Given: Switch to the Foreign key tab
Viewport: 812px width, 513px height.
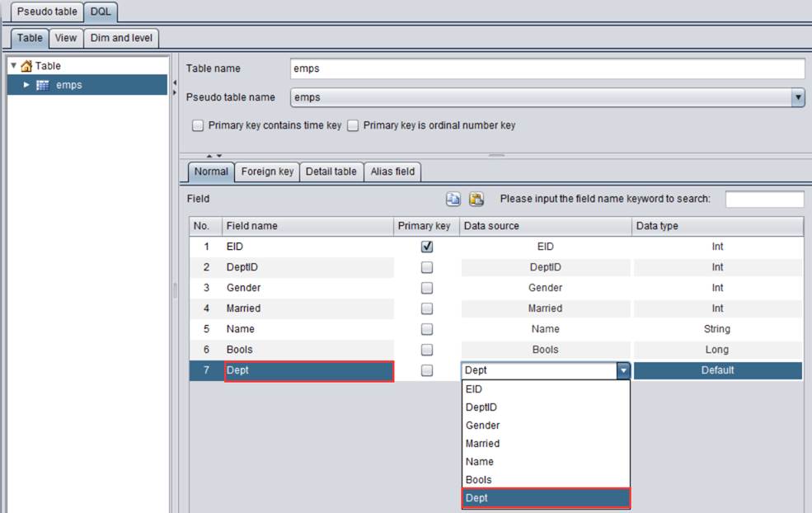Looking at the screenshot, I should tap(267, 172).
